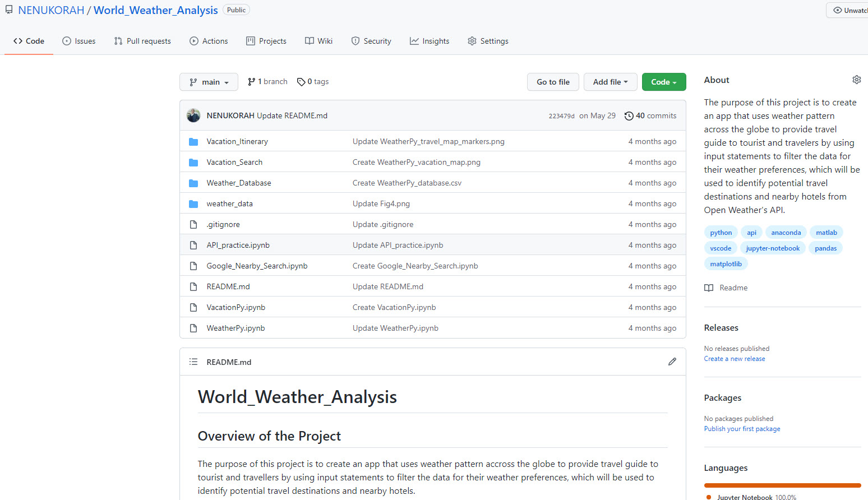Expand the main branch dropdown
This screenshot has height=500, width=868.
point(209,82)
